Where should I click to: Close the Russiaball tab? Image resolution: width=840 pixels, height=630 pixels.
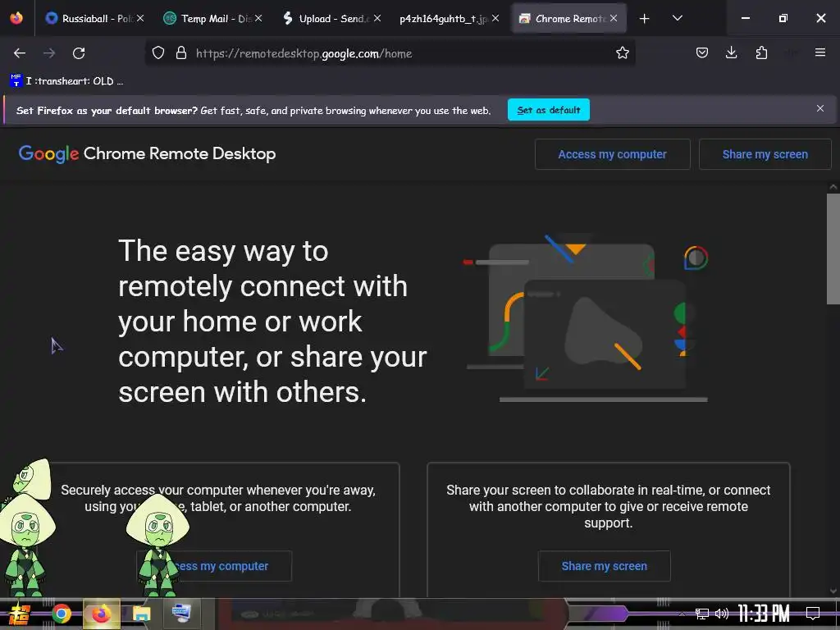[x=140, y=18]
